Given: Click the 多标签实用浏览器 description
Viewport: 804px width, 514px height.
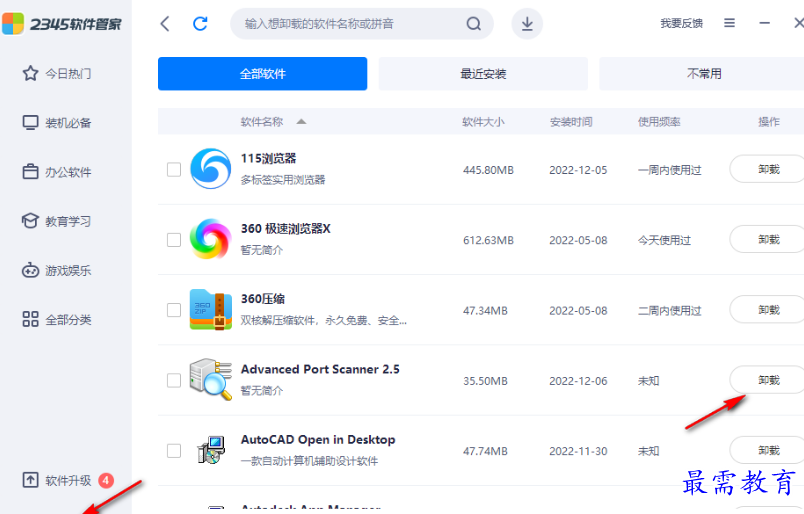Looking at the screenshot, I should coord(283,180).
